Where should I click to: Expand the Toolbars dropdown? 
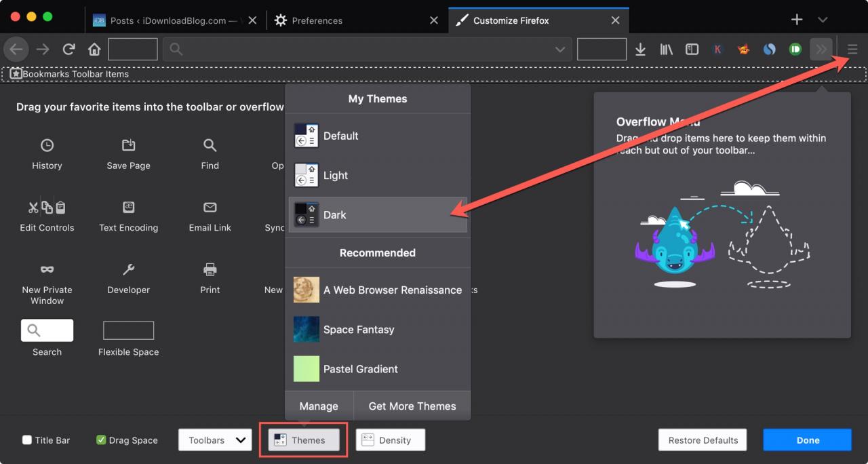tap(215, 440)
